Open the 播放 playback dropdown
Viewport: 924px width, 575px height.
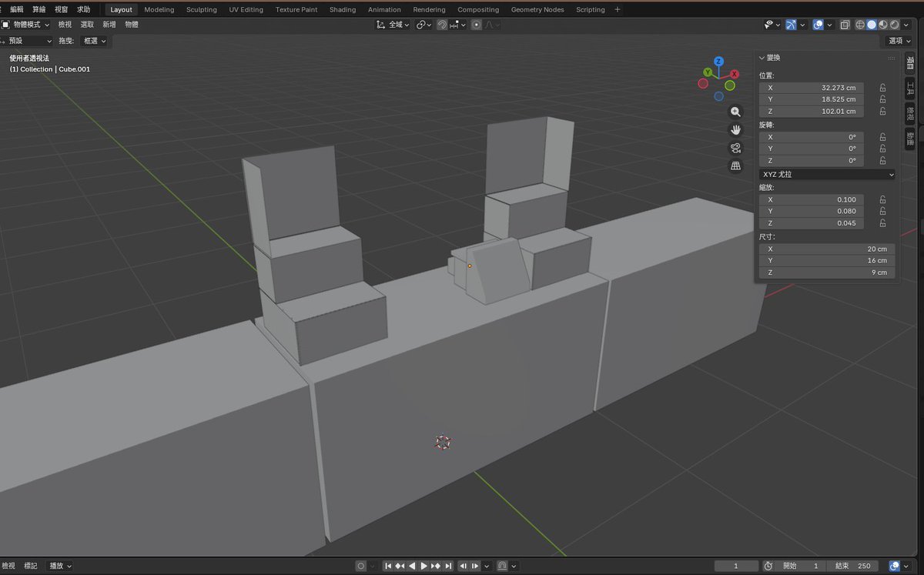(60, 566)
